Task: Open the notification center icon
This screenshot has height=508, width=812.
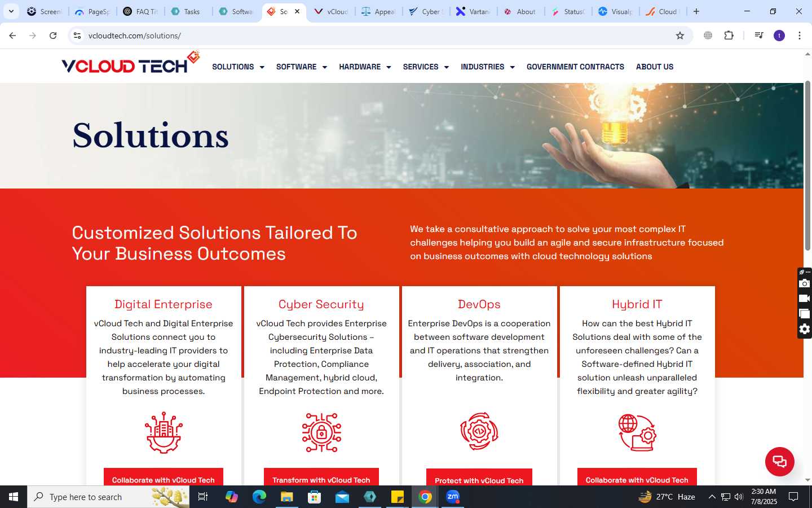Action: point(793,497)
